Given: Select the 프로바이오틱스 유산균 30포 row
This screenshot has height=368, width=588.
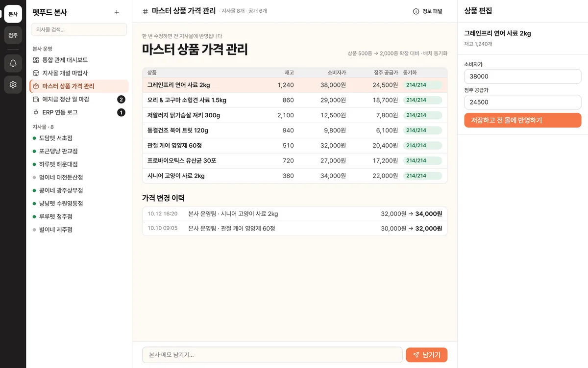Looking at the screenshot, I should click(294, 160).
